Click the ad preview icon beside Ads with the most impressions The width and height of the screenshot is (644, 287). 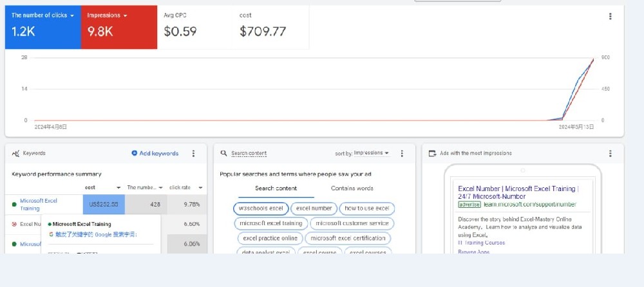pyautogui.click(x=432, y=153)
